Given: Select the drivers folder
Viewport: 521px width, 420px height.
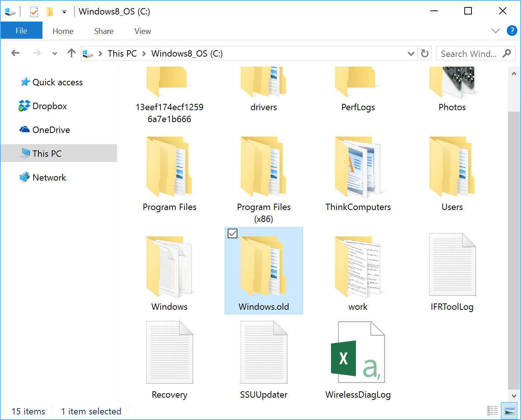Looking at the screenshot, I should pos(263,90).
